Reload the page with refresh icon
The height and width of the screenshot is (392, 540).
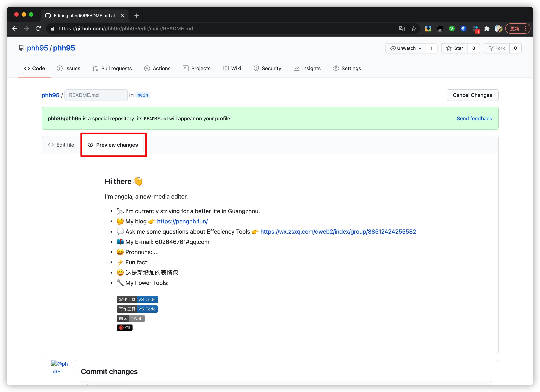point(38,29)
